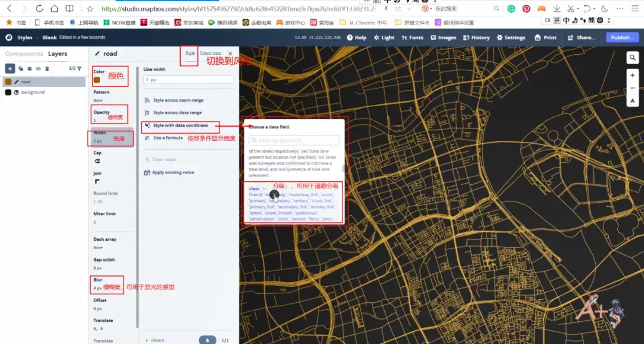Group layers with folder icon

30,69
